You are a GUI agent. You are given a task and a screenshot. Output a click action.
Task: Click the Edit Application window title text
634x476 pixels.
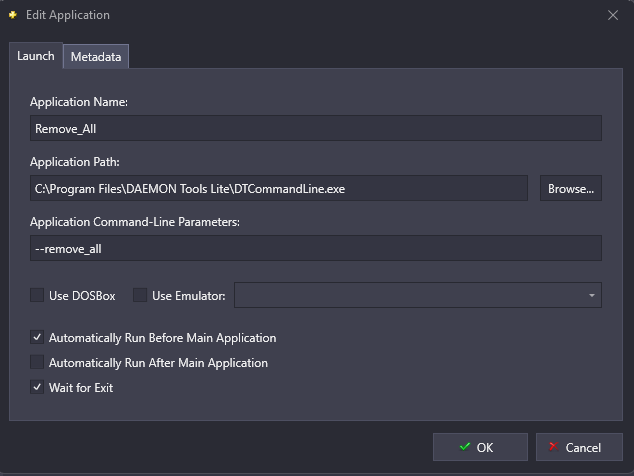coord(68,15)
